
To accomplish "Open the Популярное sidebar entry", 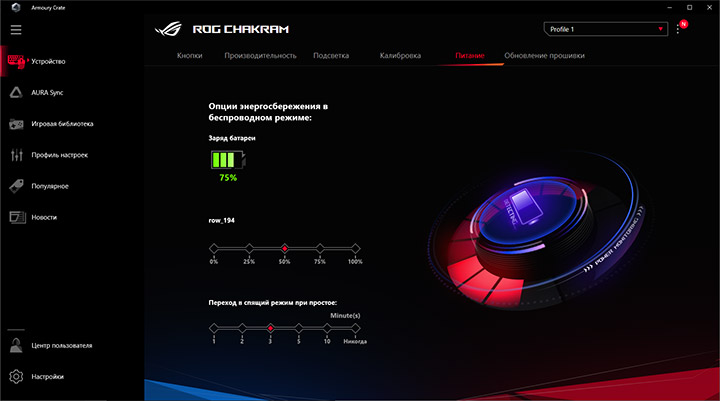I will coord(50,186).
